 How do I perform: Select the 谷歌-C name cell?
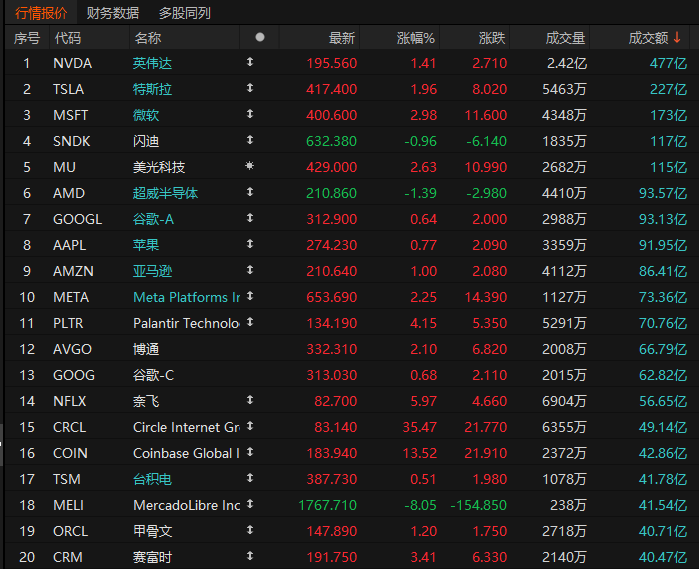153,375
